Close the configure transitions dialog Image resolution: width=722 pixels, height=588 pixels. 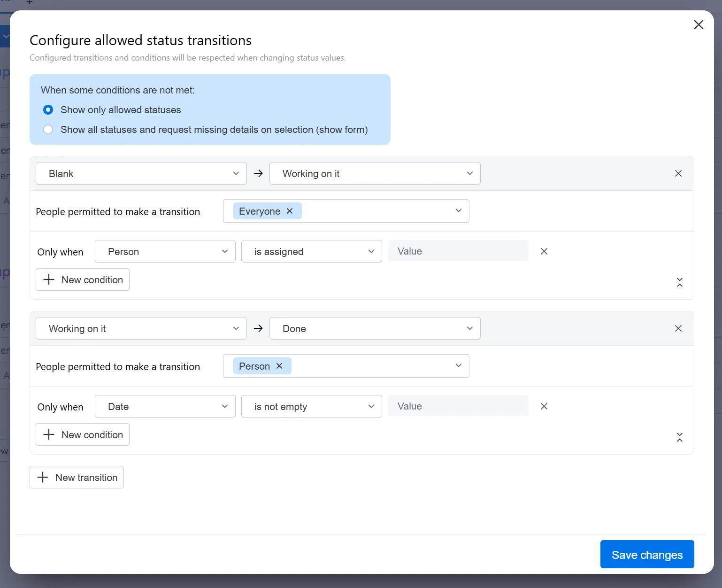698,24
